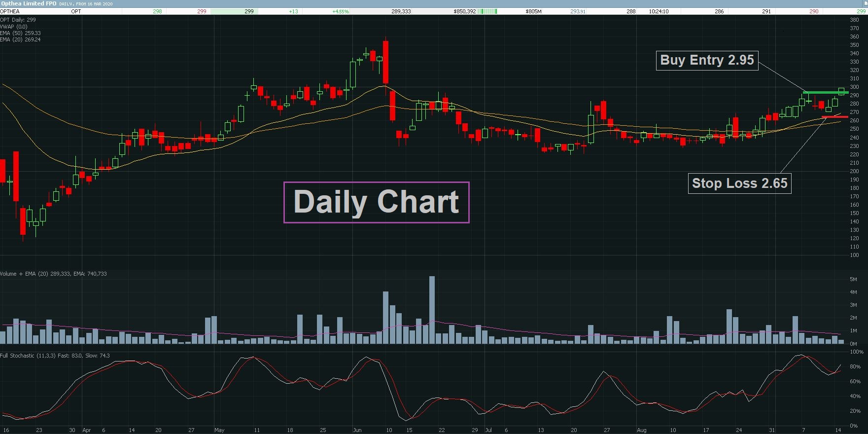
Task: Click the $805M market cap cell
Action: 533,11
